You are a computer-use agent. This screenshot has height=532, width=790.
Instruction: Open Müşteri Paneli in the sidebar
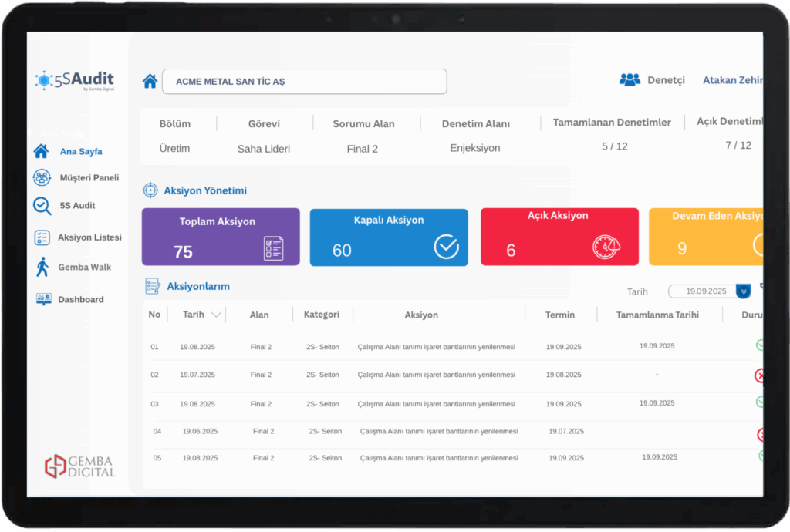coord(89,177)
